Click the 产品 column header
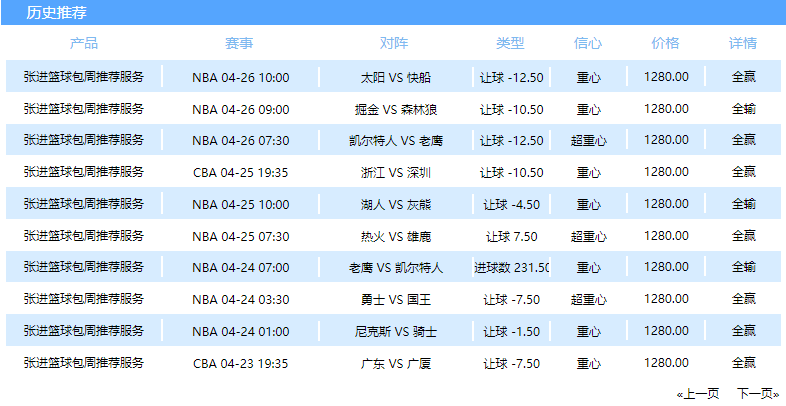The image size is (786, 406). [84, 44]
